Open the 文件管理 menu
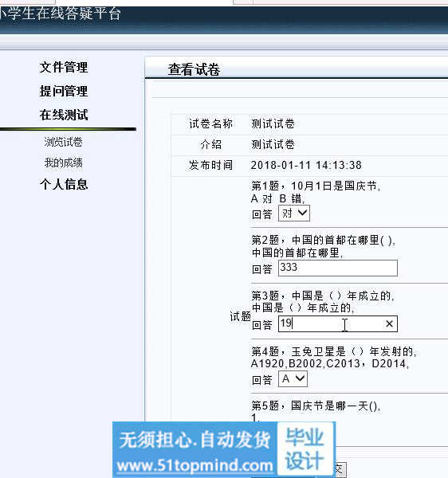 64,67
